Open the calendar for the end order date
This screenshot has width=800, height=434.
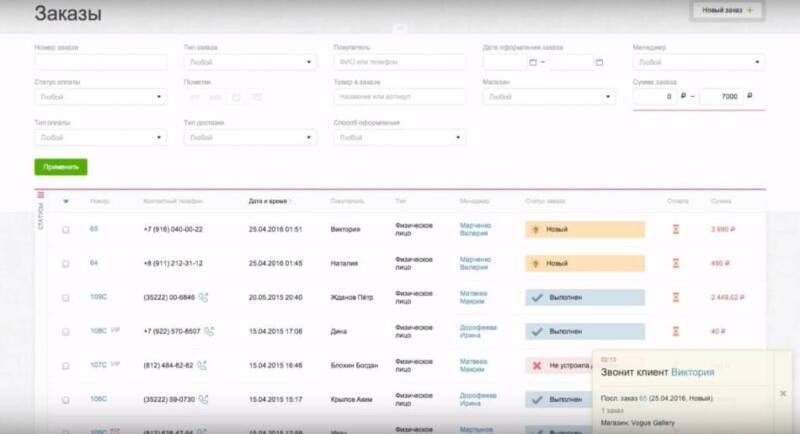[x=599, y=62]
